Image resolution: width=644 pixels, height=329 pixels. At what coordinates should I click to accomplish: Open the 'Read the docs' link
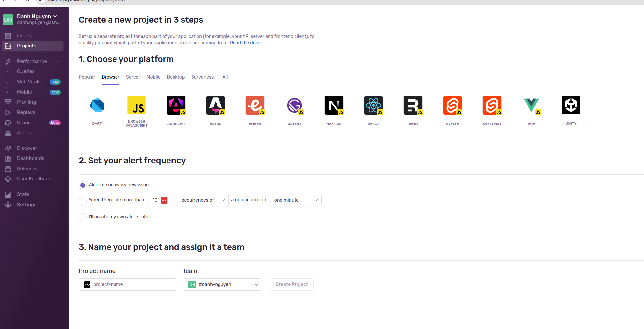245,43
